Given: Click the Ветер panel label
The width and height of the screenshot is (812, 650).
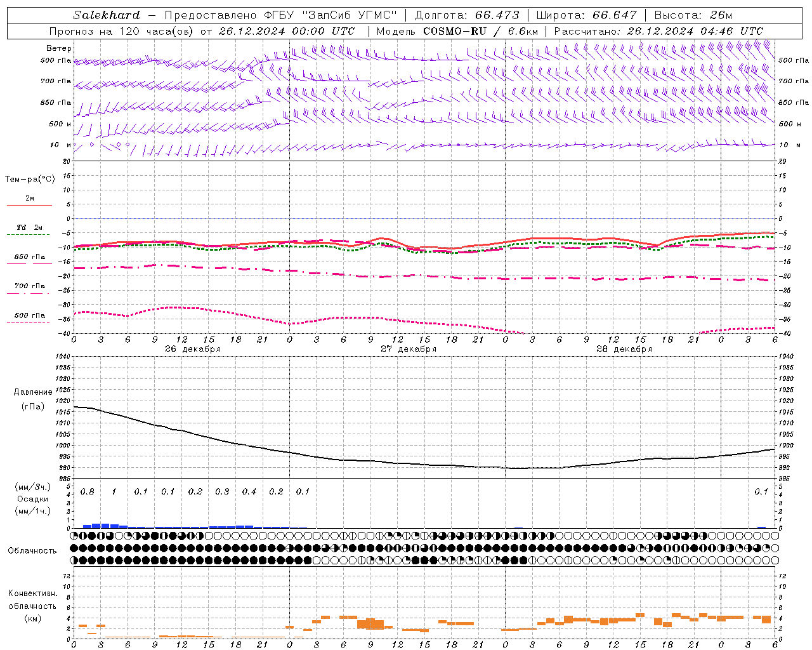Looking at the screenshot, I should 59,48.
